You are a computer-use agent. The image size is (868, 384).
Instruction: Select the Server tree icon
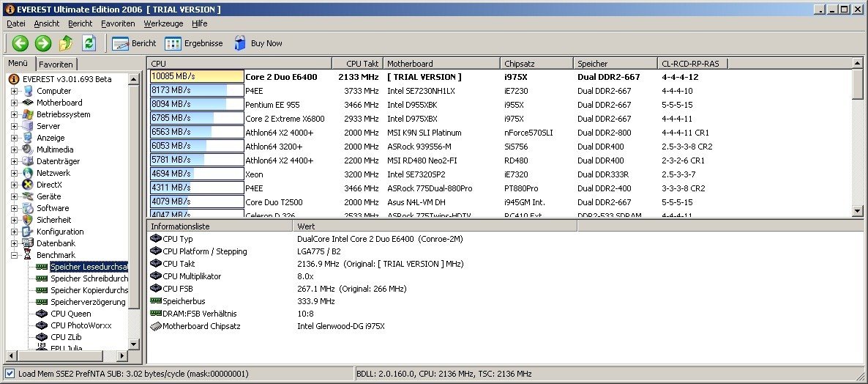[28, 126]
